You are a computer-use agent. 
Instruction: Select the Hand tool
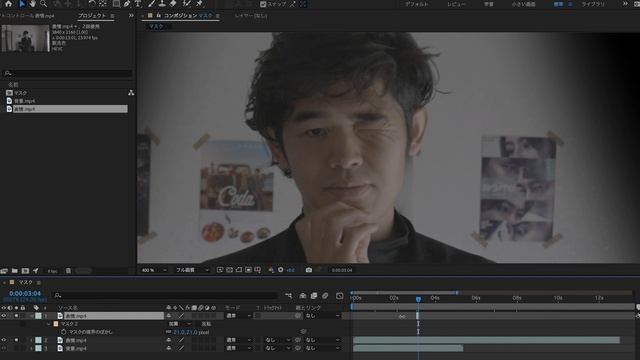[x=32, y=4]
